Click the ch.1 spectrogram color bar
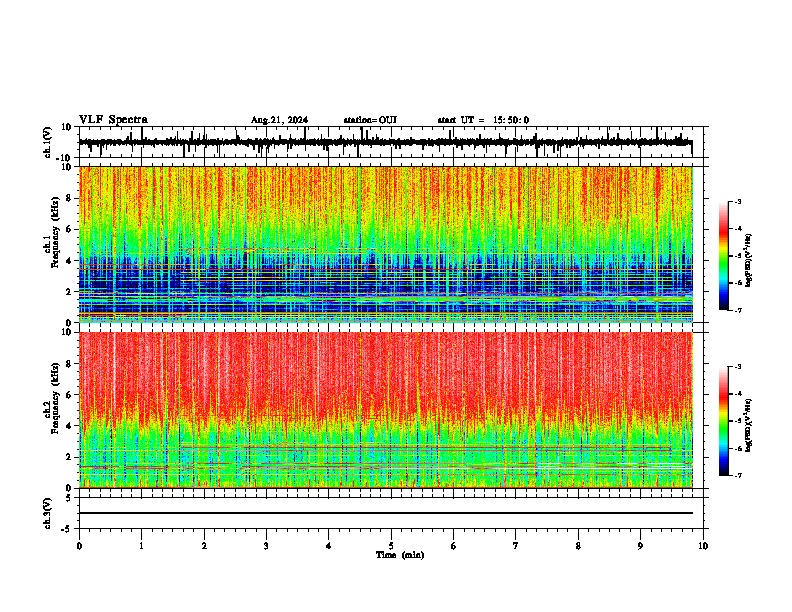 coord(723,256)
